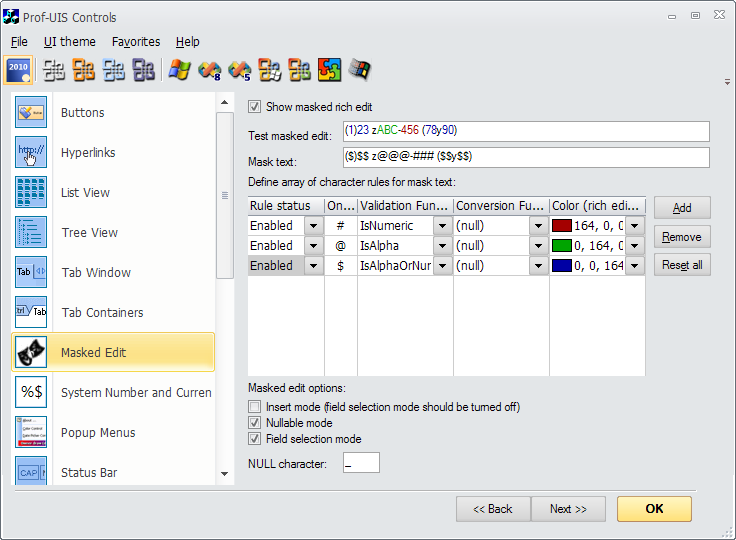Click the Rule status column header

(286, 206)
